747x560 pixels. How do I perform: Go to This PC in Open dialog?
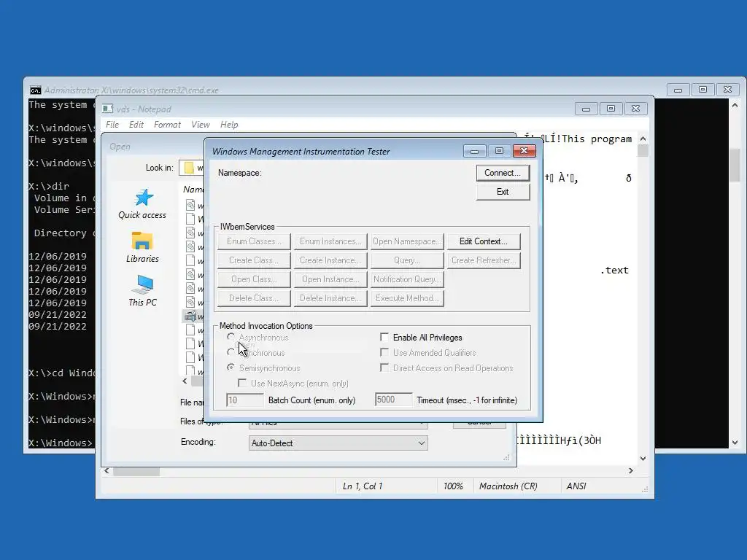[142, 290]
